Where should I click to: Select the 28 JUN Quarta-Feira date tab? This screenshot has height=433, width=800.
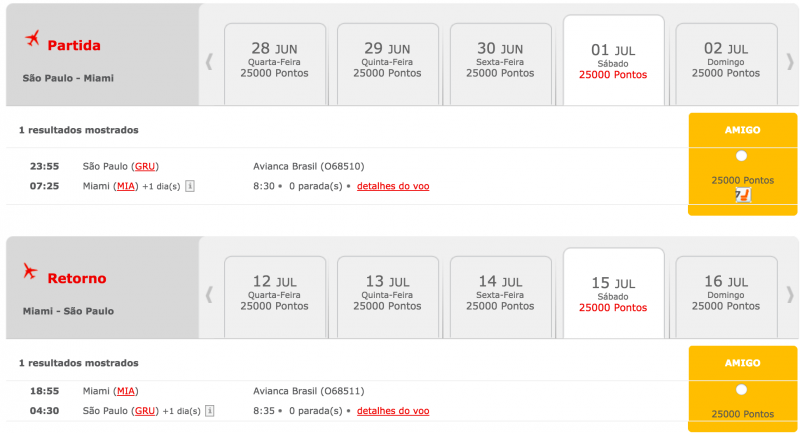274,62
